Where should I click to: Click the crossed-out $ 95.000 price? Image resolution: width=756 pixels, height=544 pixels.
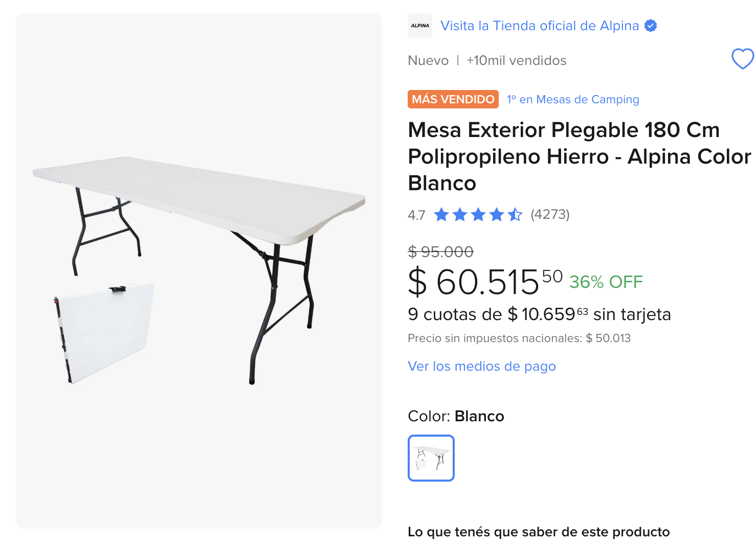pos(440,252)
